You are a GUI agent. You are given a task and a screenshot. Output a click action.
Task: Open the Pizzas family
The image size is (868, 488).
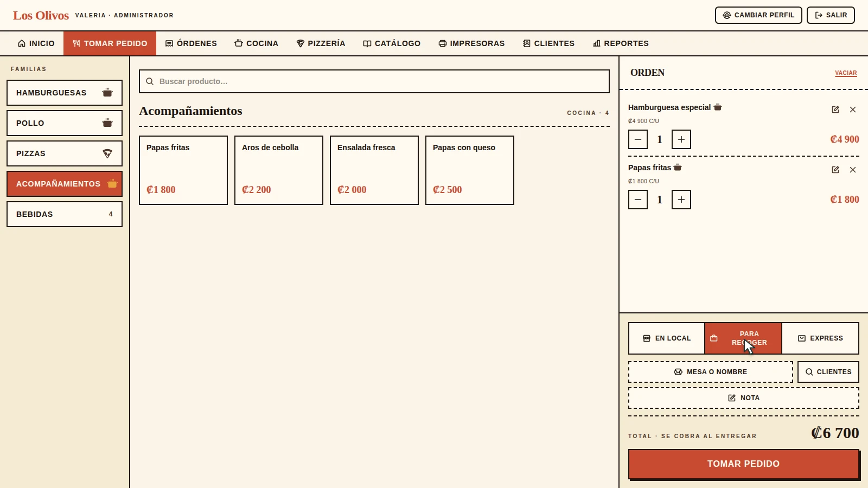click(x=65, y=153)
